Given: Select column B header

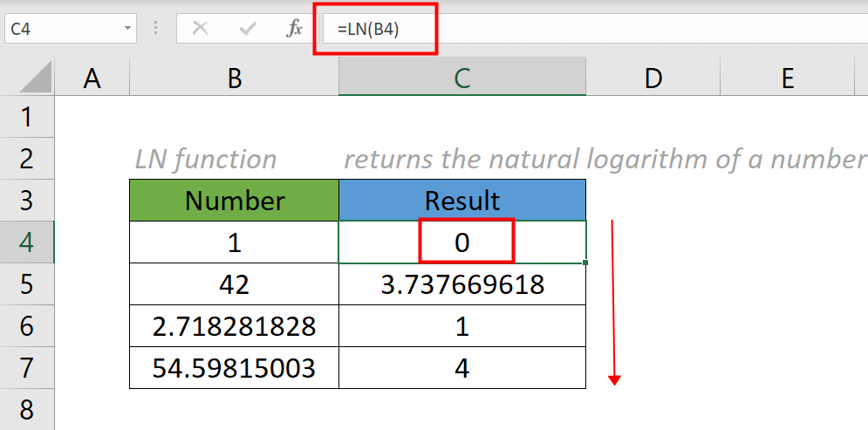Looking at the screenshot, I should click(234, 79).
